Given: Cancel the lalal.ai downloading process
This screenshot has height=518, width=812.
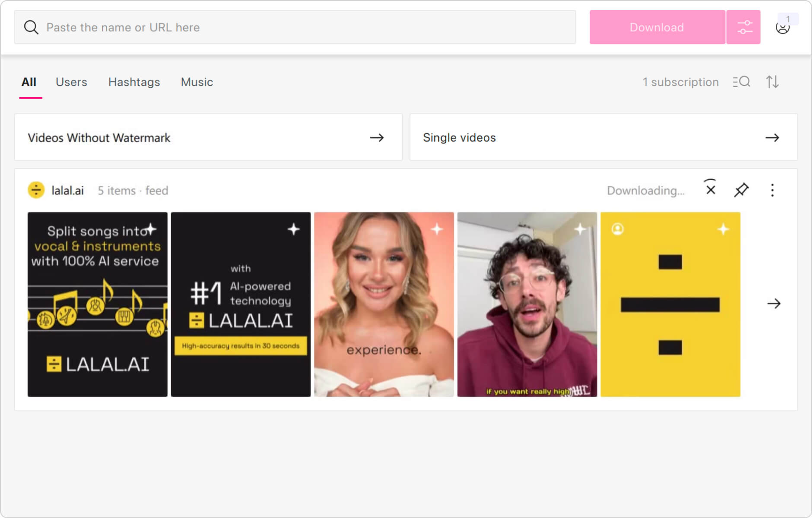Looking at the screenshot, I should 710,190.
